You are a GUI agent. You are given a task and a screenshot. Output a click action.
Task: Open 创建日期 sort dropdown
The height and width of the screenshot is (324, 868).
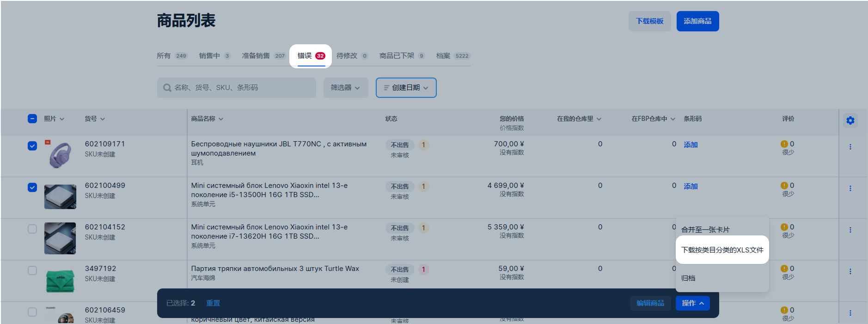coord(406,88)
